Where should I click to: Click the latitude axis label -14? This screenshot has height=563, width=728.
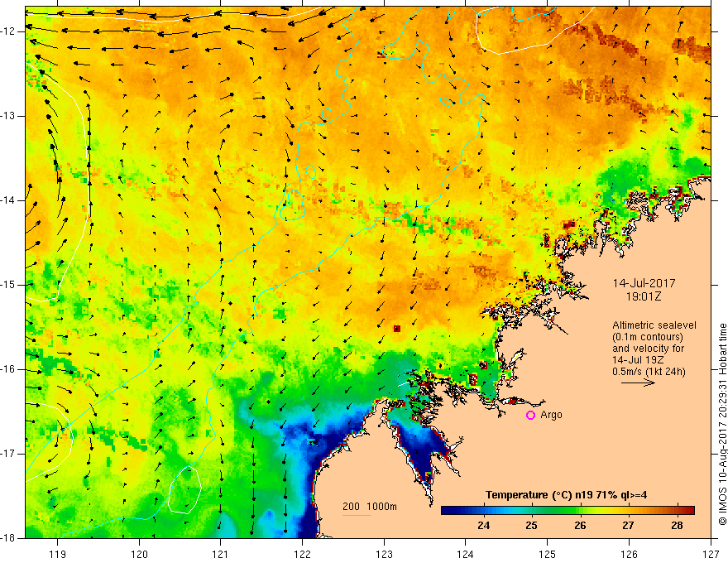pyautogui.click(x=9, y=200)
